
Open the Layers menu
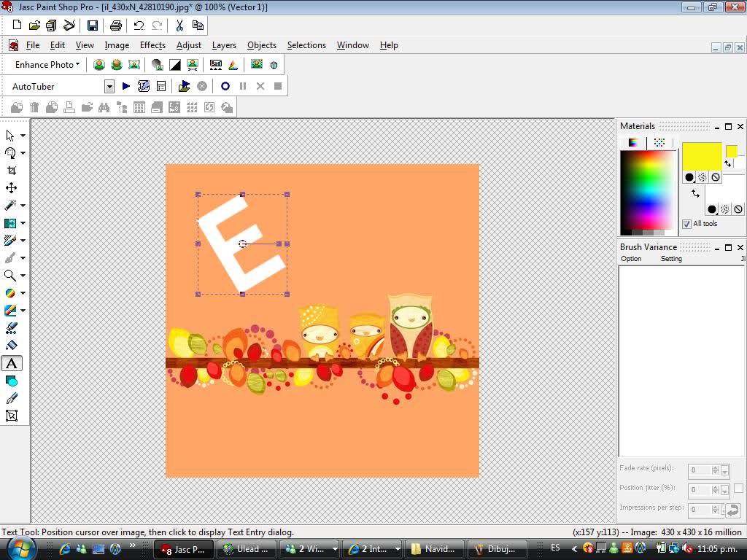pos(224,45)
